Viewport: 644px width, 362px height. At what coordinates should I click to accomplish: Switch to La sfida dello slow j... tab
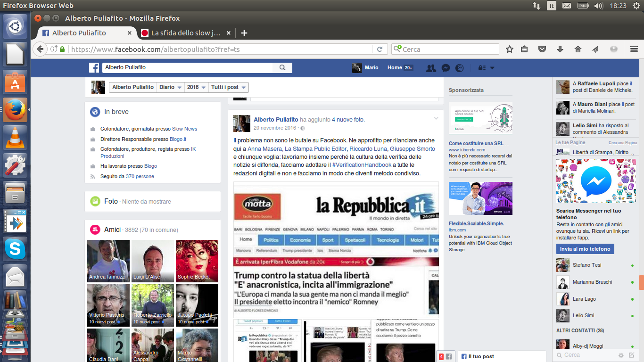click(x=185, y=33)
